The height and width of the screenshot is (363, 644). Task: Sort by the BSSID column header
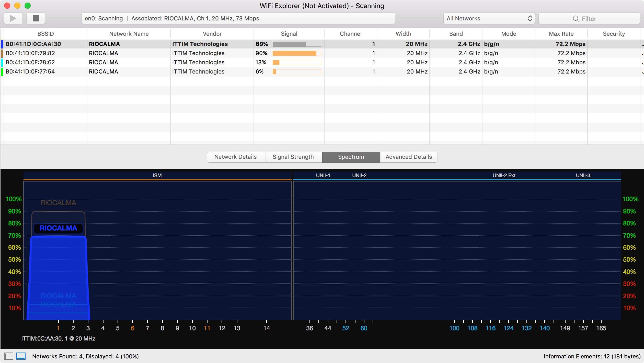click(x=45, y=34)
